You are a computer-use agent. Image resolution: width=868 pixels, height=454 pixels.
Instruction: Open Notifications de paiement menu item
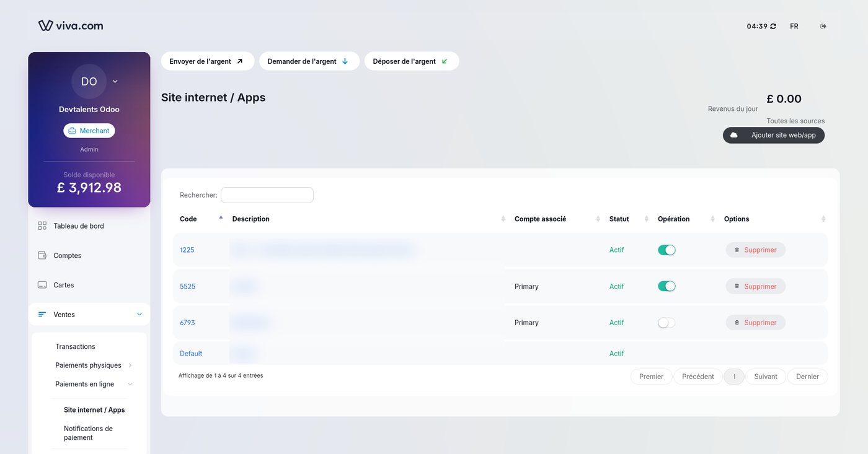coord(88,433)
